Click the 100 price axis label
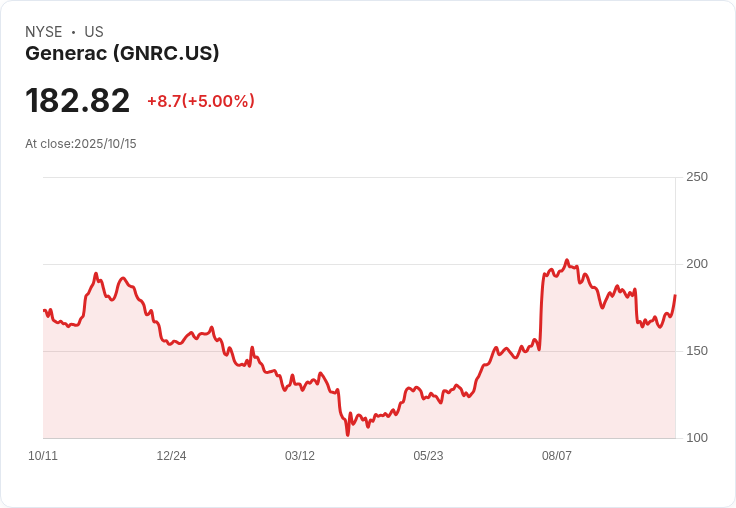This screenshot has width=736, height=508. [x=697, y=438]
